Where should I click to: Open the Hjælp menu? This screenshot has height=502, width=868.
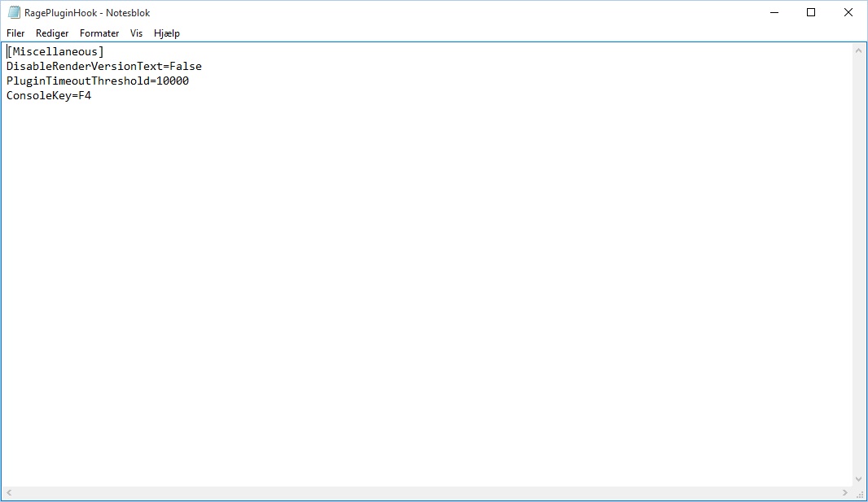167,33
